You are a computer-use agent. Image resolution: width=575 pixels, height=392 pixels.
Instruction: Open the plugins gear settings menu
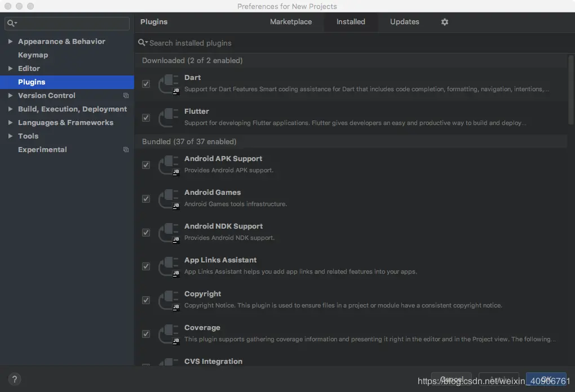click(444, 22)
